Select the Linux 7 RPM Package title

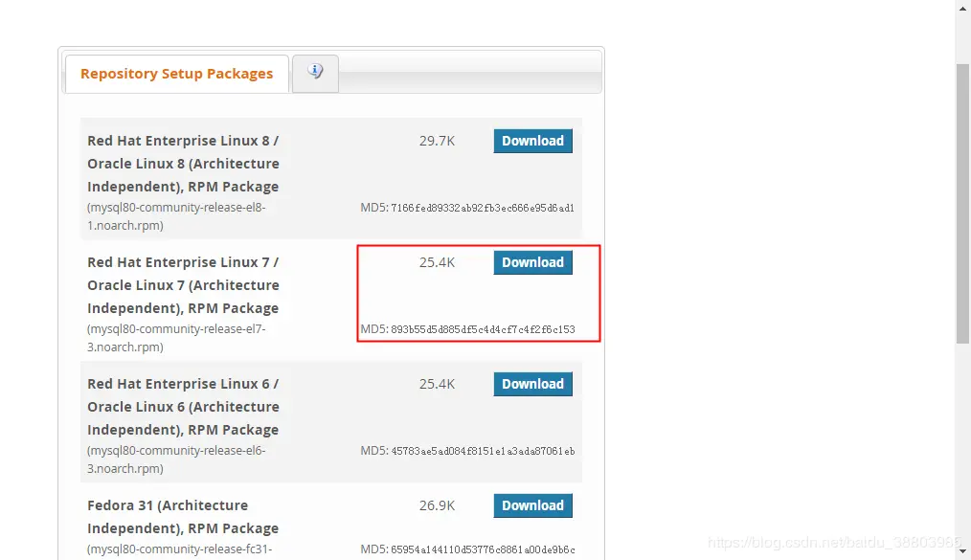[x=183, y=285]
